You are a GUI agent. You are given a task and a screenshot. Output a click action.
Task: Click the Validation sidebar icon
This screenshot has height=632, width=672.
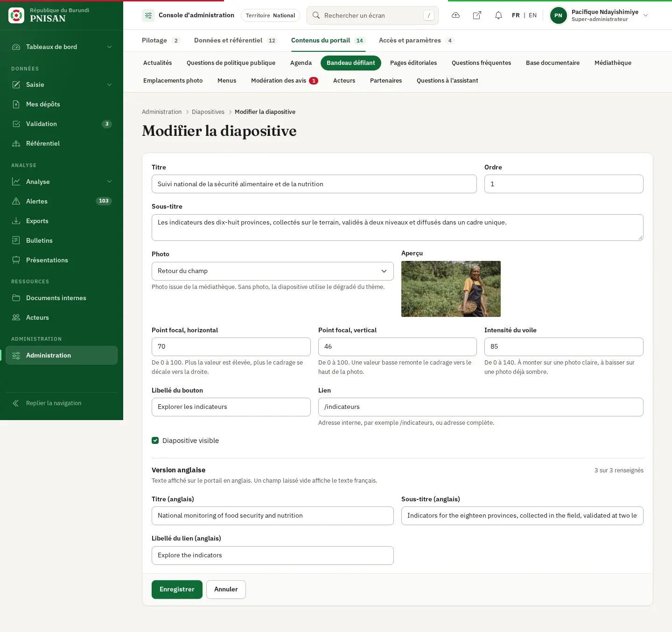[16, 124]
